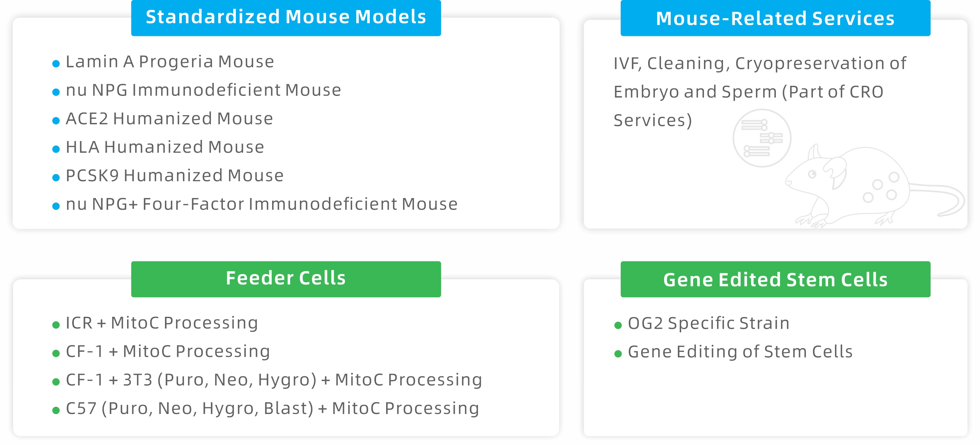980x445 pixels.
Task: Open Gene Editing of Stem Cells item
Action: (x=740, y=352)
